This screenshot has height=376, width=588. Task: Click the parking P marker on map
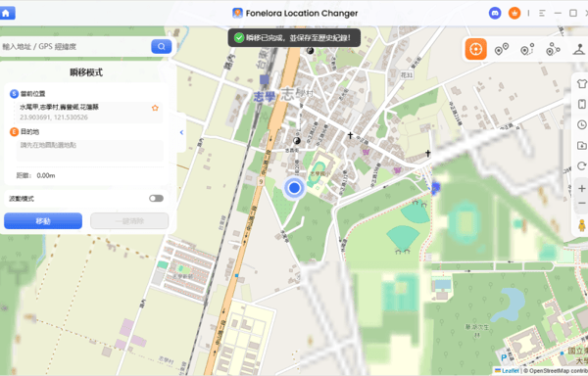pos(504,358)
